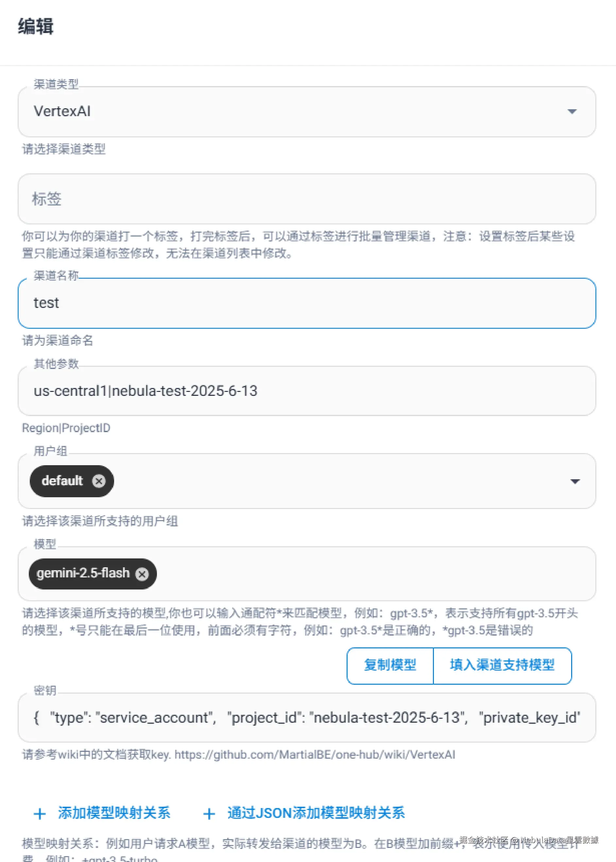Click the VertexAI wiki GitHub URL
Screen dimensions: 616x862
pos(315,755)
